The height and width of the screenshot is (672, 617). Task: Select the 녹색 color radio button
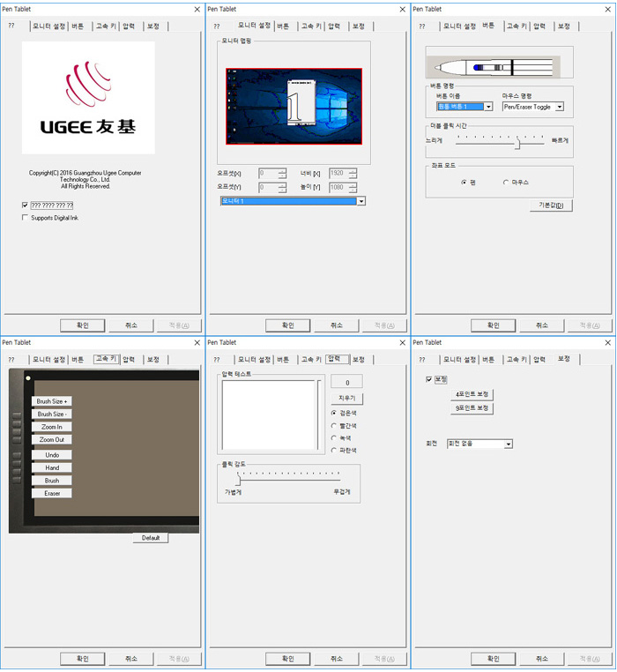coord(334,438)
